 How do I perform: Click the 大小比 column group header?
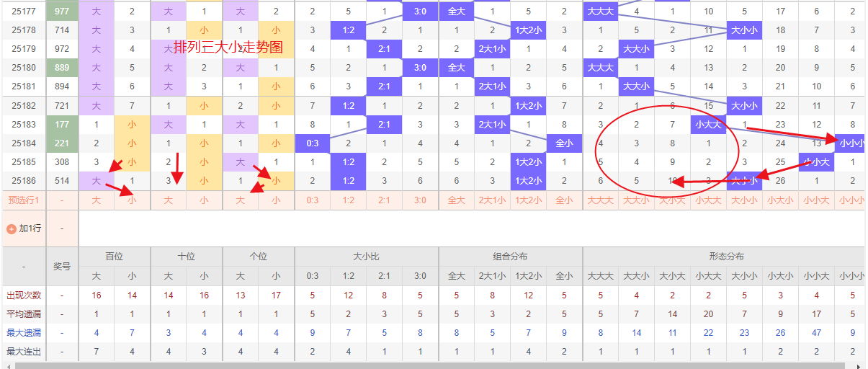pyautogui.click(x=367, y=257)
